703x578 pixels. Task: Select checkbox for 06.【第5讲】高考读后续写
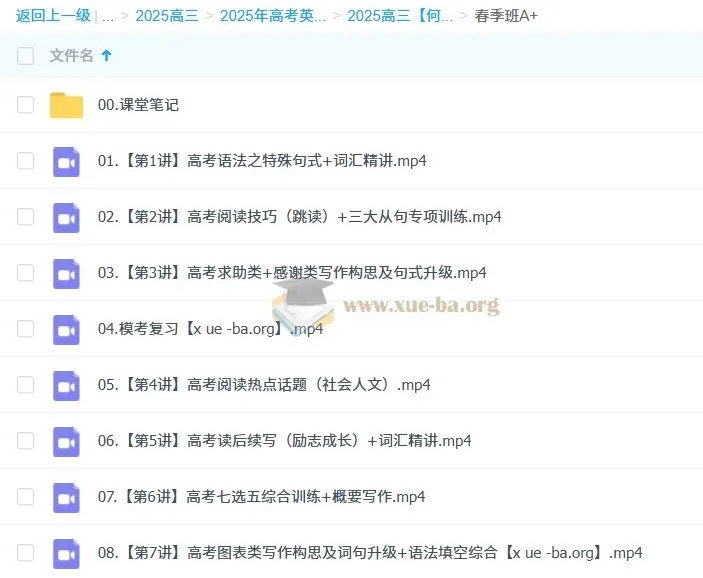click(25, 441)
